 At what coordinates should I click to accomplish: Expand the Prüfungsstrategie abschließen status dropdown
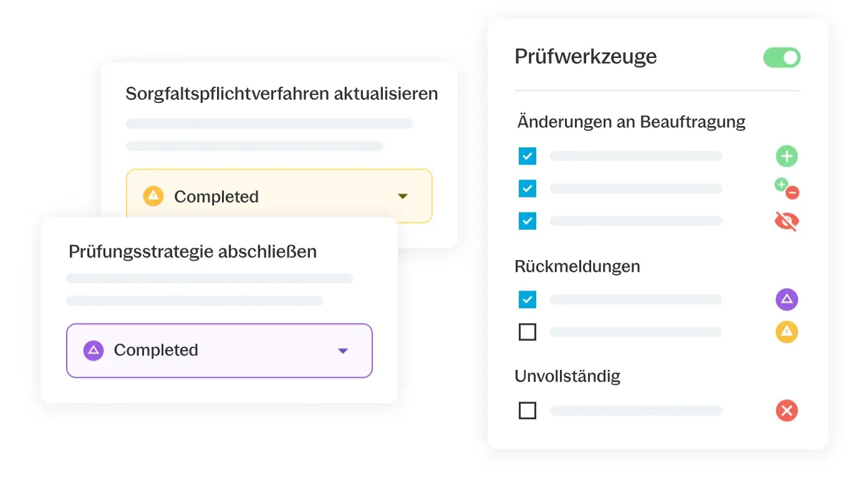click(x=219, y=351)
